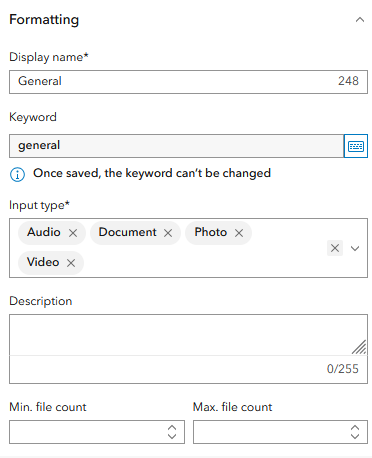Decrease Max. file count with down arrow

click(x=355, y=436)
